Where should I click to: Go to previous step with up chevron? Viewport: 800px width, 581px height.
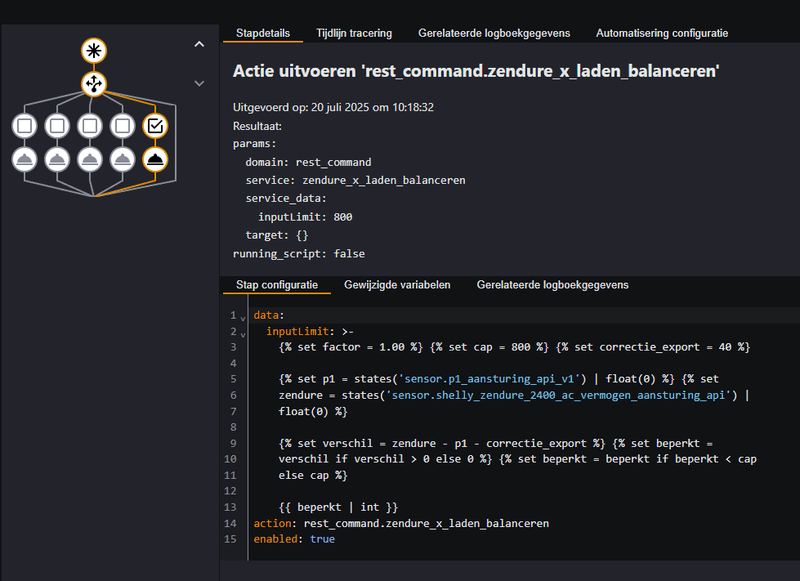click(x=199, y=44)
